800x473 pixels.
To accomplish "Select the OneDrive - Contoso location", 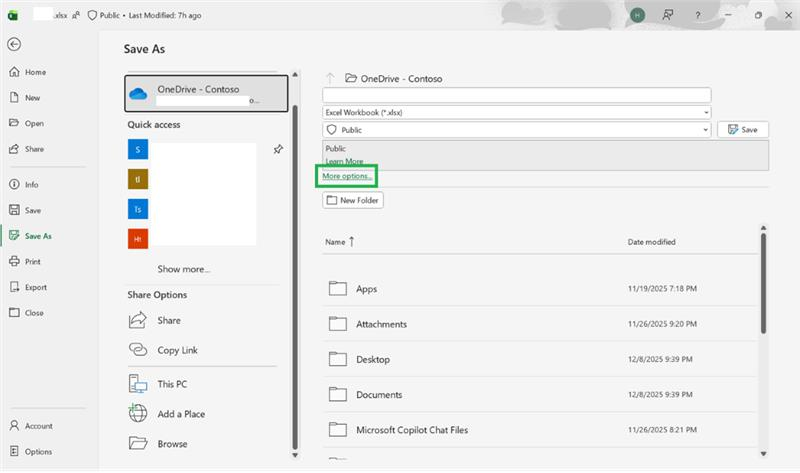I will coord(206,93).
